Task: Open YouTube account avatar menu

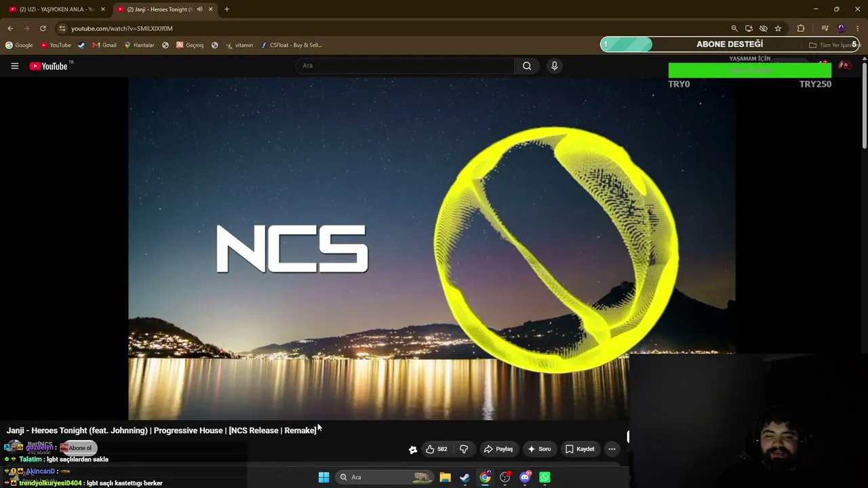Action: pos(845,66)
